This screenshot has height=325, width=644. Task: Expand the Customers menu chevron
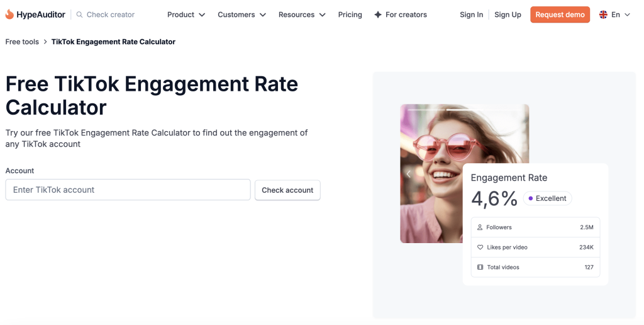coord(263,15)
